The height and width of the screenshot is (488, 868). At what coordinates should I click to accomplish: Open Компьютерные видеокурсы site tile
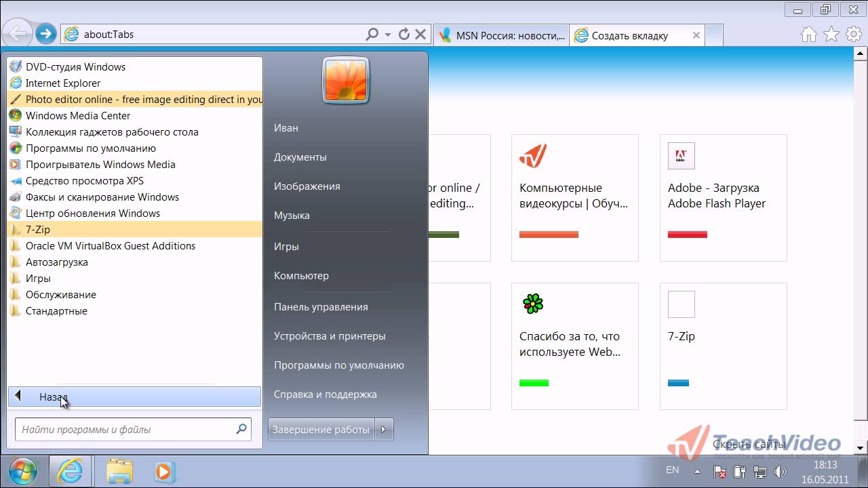(575, 198)
